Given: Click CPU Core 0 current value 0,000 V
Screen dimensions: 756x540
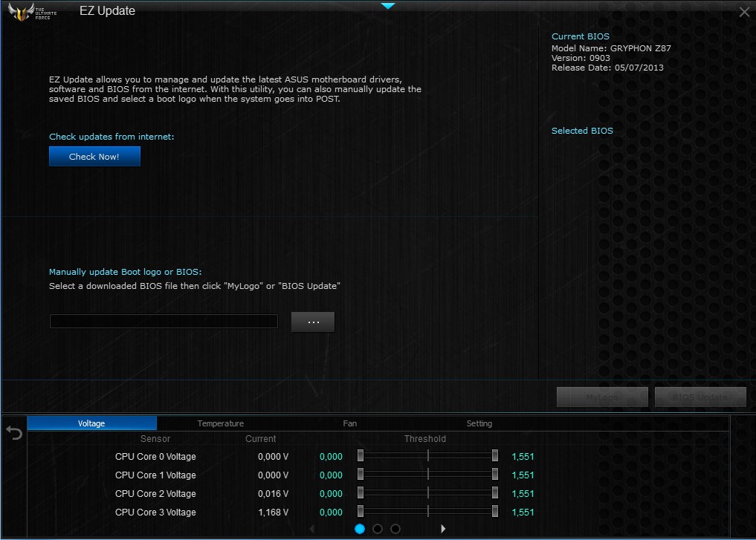Looking at the screenshot, I should pos(273,457).
